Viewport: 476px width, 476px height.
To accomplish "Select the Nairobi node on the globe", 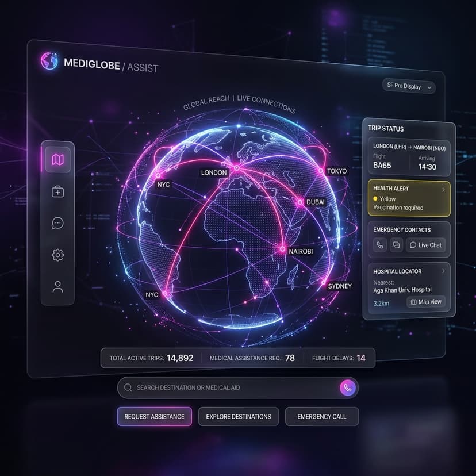I will click(x=282, y=249).
